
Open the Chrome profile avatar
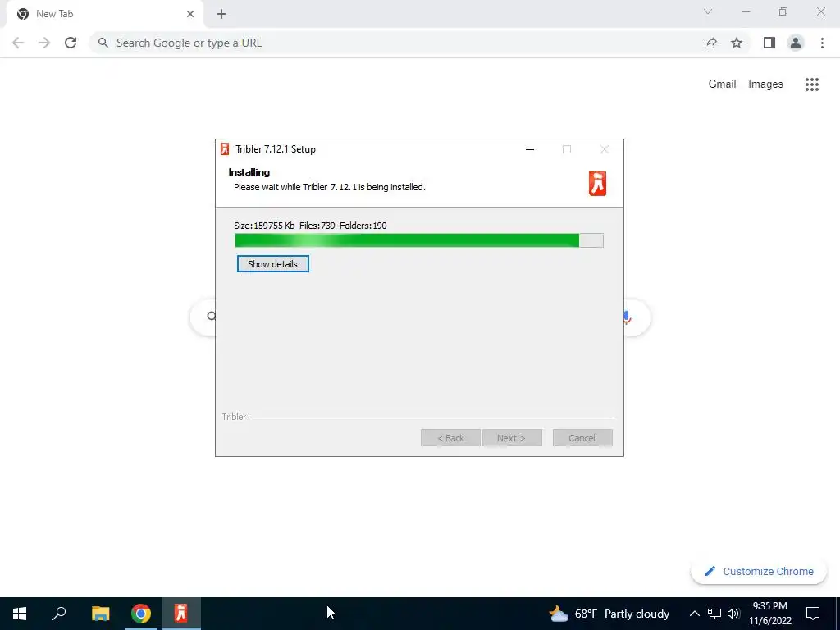[796, 43]
